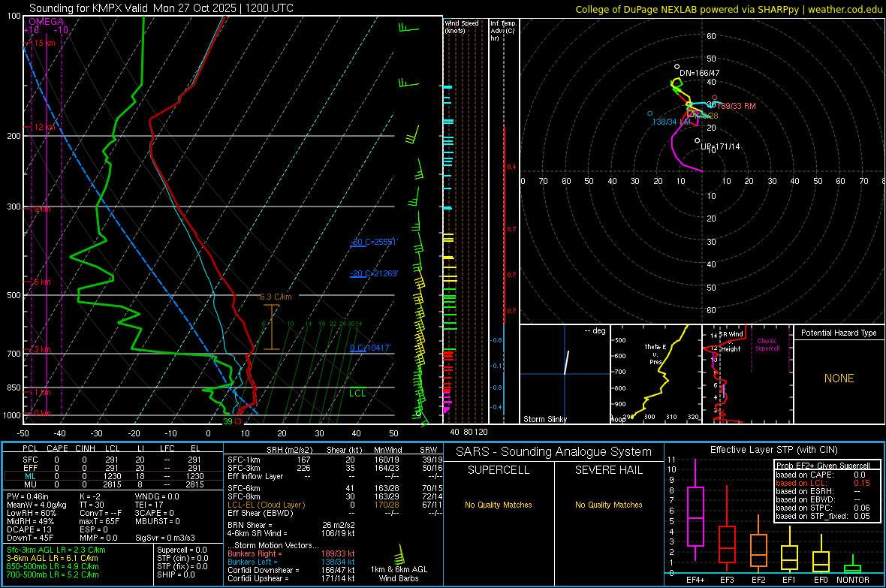Image resolution: width=886 pixels, height=588 pixels.
Task: Click the Supercell = 0.0 value
Action: [182, 550]
